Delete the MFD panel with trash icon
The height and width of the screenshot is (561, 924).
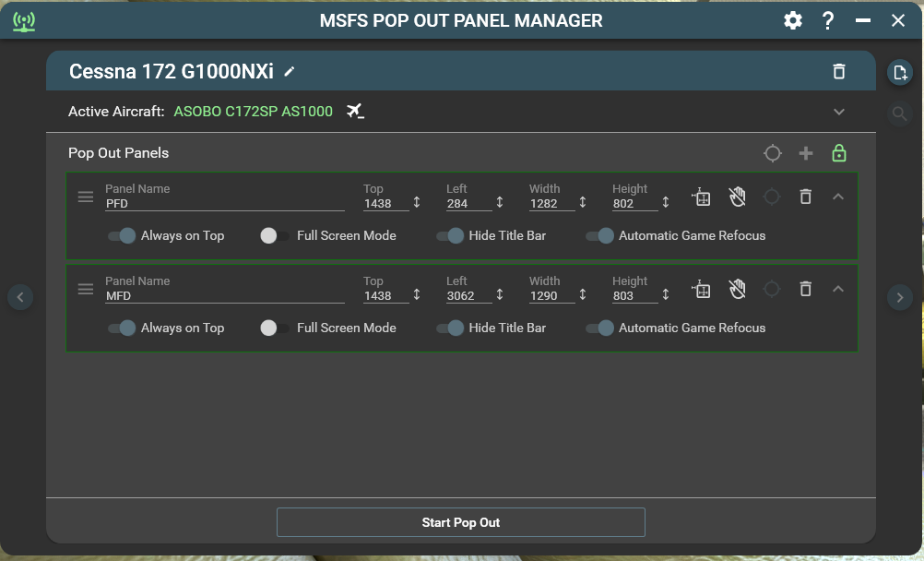tap(805, 289)
